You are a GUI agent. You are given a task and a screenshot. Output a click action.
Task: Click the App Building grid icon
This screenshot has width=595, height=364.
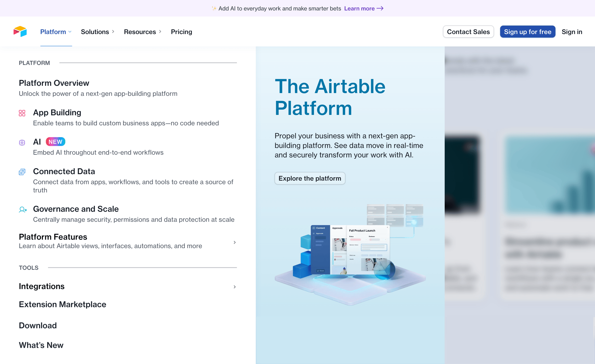coord(22,113)
